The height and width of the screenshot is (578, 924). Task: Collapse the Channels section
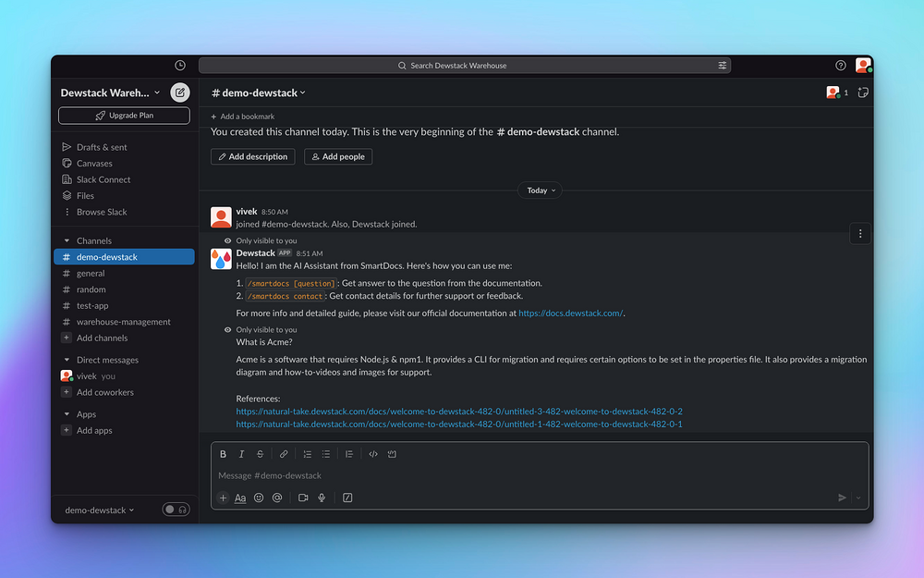[x=67, y=240]
